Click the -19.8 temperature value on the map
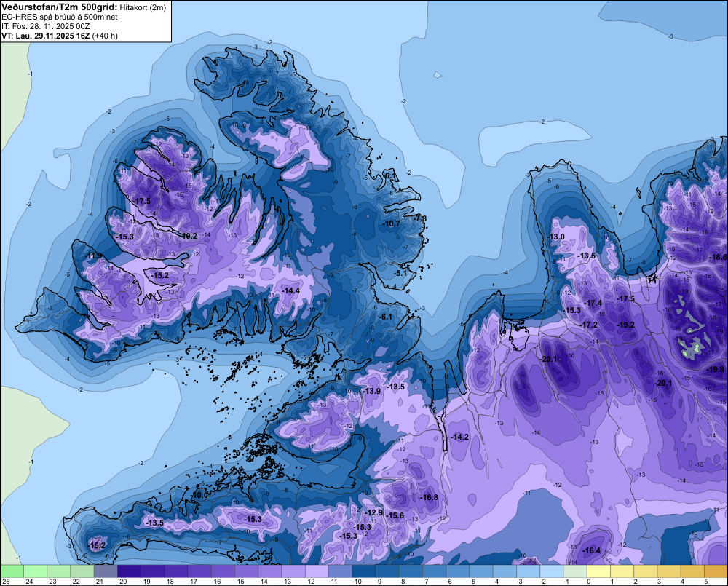 [x=715, y=370]
